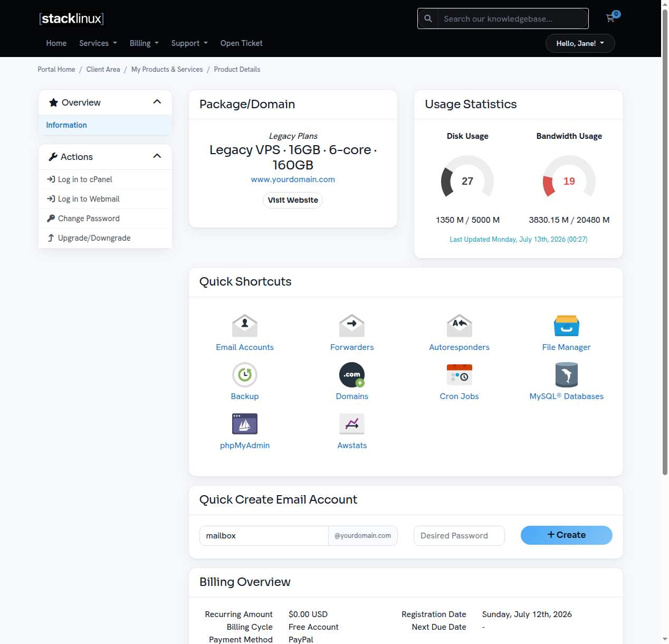Click the Forwarders text link
Image resolution: width=669 pixels, height=644 pixels.
(352, 347)
